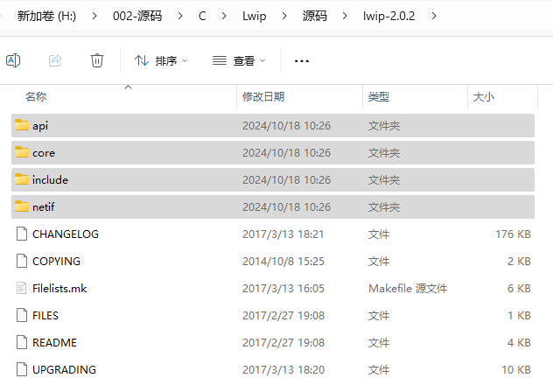Image resolution: width=553 pixels, height=392 pixels.
Task: Click the Share icon in toolbar
Action: [x=55, y=60]
